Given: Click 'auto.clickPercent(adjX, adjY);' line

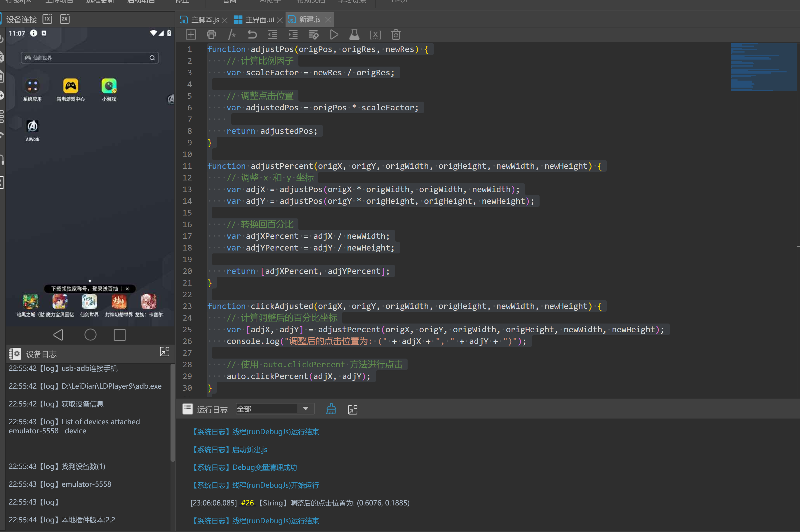Looking at the screenshot, I should coord(298,376).
